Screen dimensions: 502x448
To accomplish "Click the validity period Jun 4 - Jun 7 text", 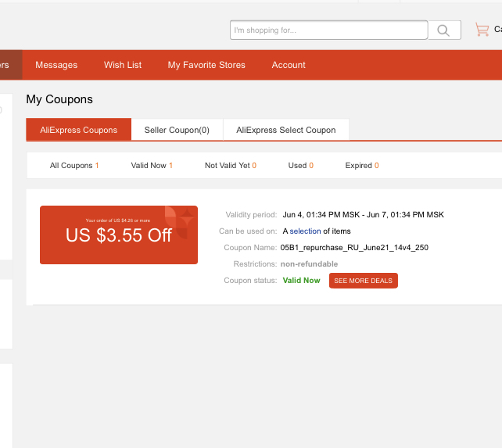I will point(363,214).
